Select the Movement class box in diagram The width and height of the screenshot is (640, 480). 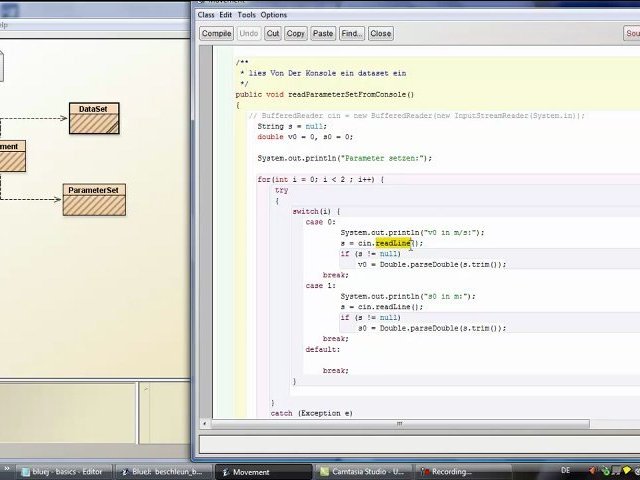click(11, 156)
